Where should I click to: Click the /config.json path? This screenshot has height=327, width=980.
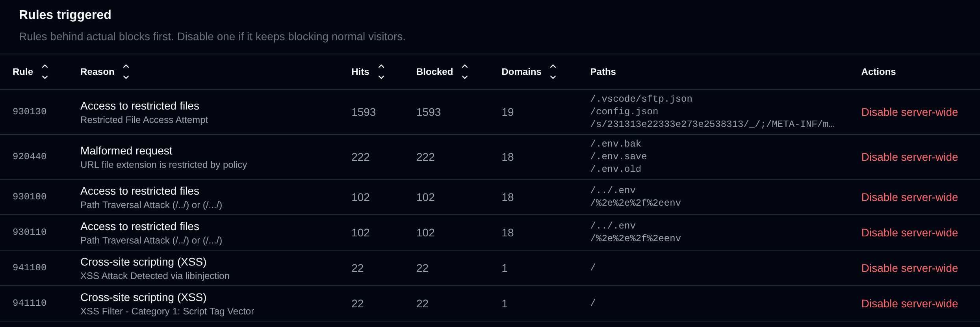[624, 111]
